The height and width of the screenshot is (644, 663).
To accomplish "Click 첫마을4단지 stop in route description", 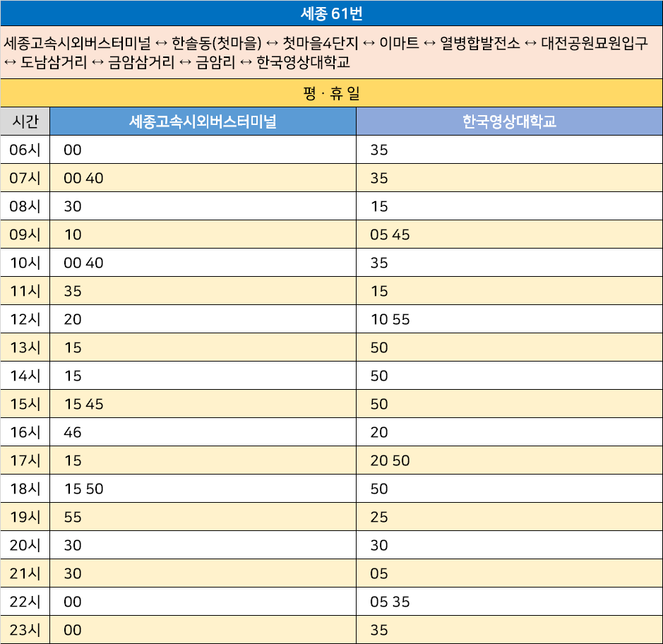I will 320,42.
